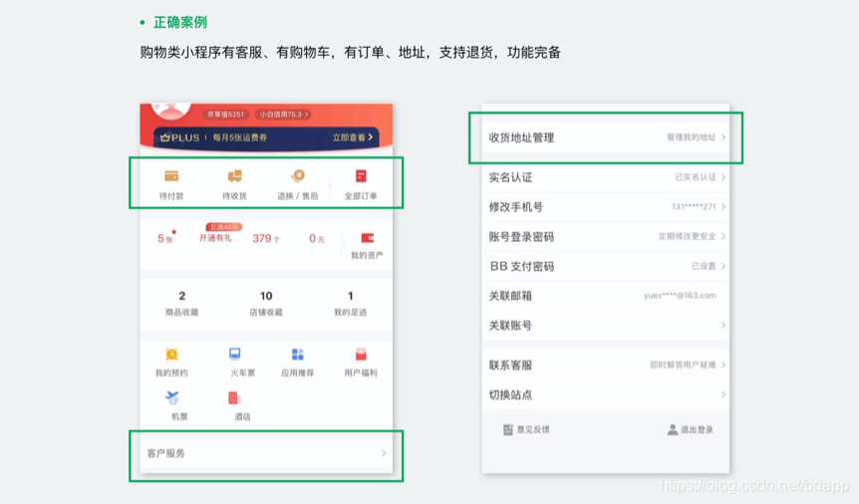Open the 客户服务 row
The height and width of the screenshot is (504, 859).
coord(266,453)
